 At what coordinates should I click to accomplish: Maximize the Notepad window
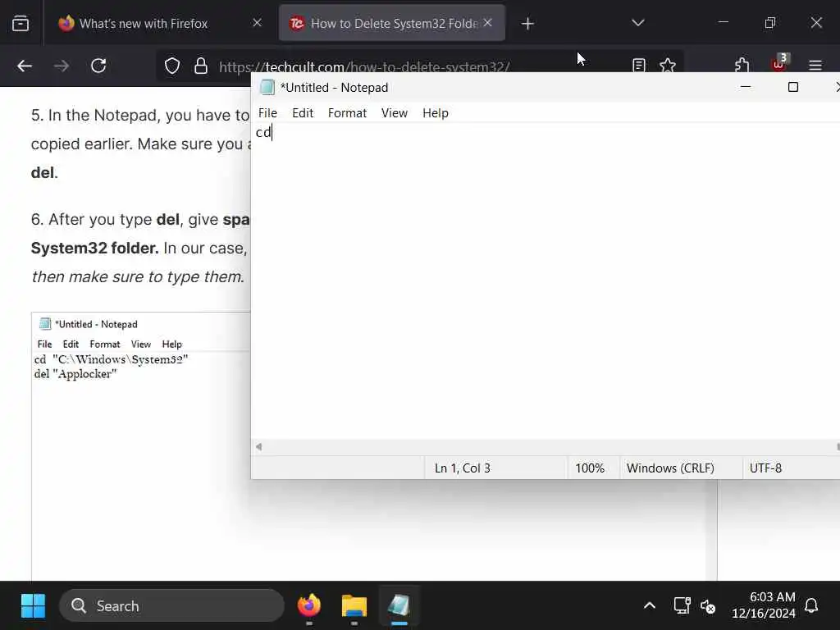point(793,87)
